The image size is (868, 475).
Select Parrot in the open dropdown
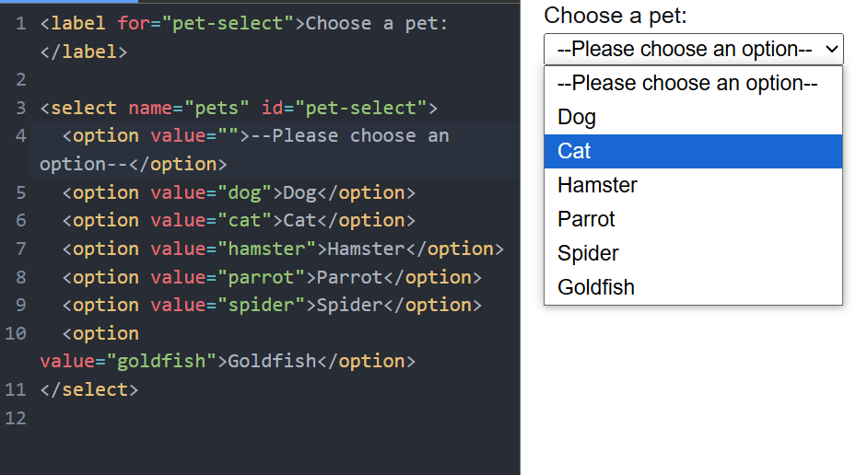pyautogui.click(x=586, y=219)
